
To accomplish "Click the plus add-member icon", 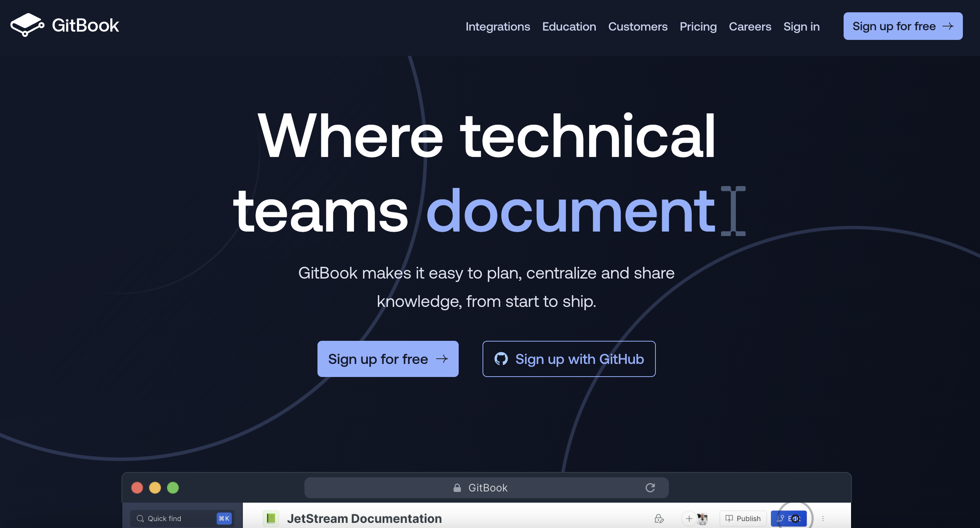I will coord(689,518).
